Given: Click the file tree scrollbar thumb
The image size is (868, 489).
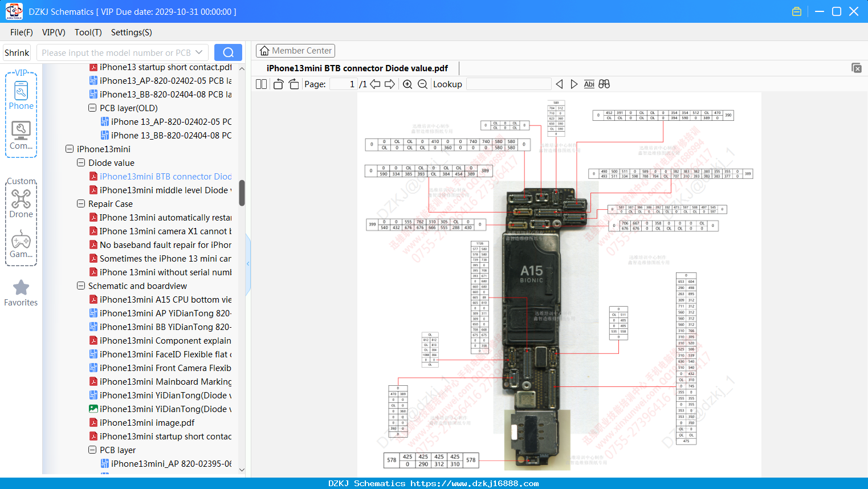Looking at the screenshot, I should (x=242, y=193).
